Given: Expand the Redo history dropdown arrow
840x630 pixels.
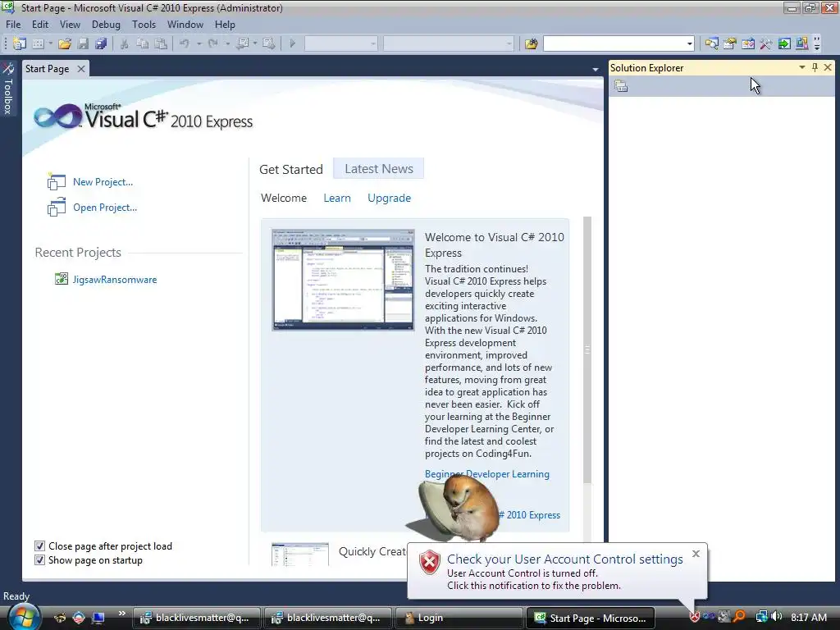Looking at the screenshot, I should (227, 43).
